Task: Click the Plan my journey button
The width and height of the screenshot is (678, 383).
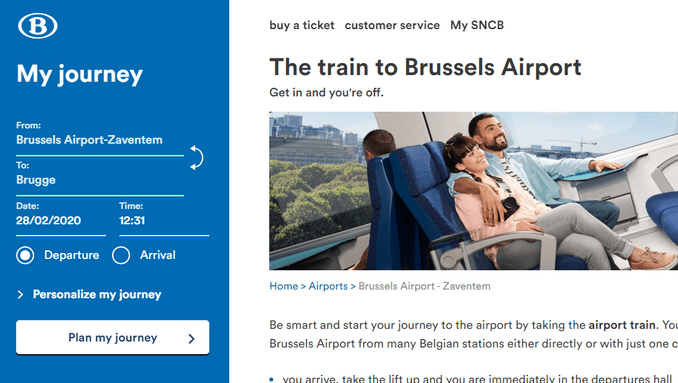Action: 112,337
